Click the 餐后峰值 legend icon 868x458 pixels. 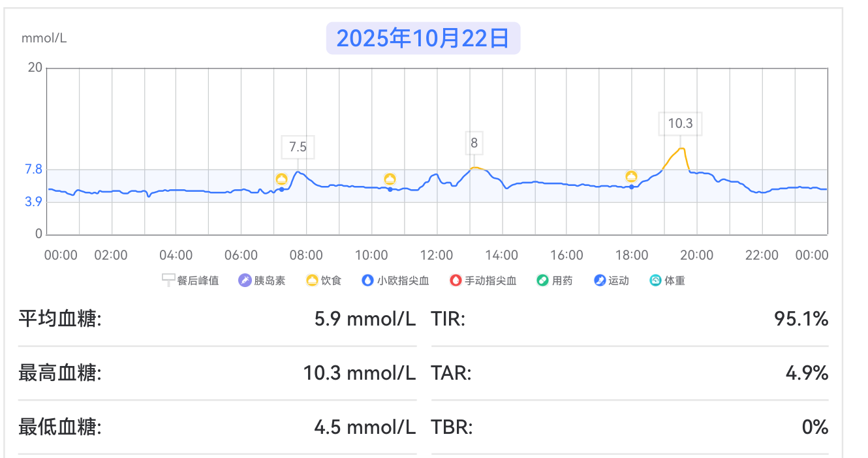(168, 281)
